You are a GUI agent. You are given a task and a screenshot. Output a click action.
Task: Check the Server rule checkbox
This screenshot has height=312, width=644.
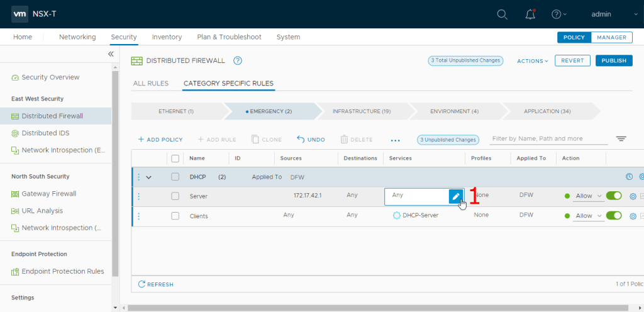point(175,196)
